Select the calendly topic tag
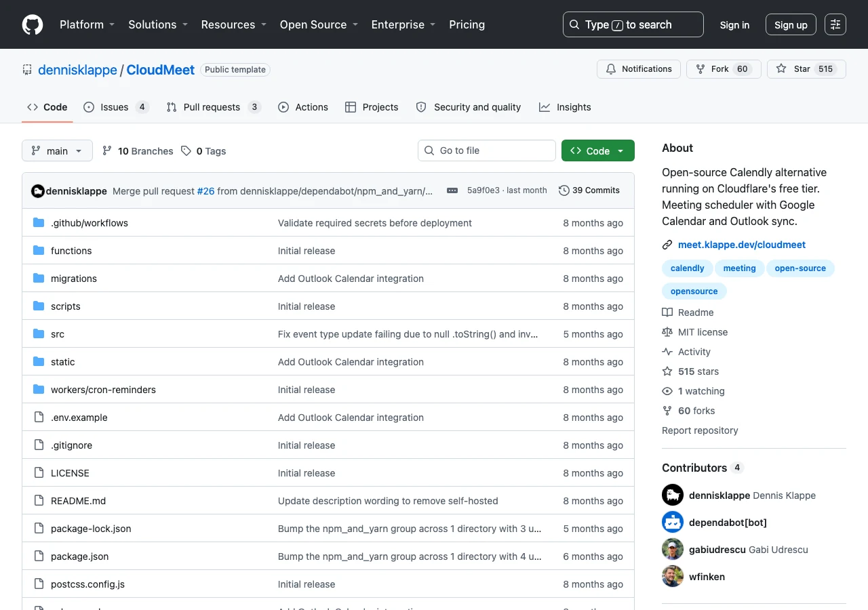 tap(687, 268)
